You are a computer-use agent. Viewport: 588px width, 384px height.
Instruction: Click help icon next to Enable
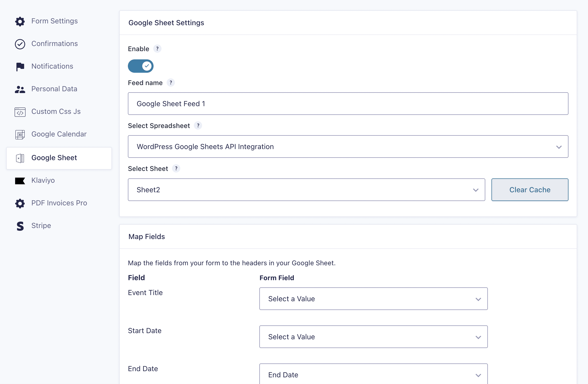point(157,49)
